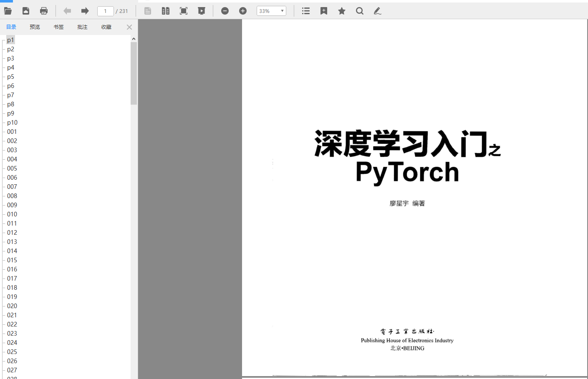
Task: Switch to two-page view
Action: coord(166,11)
